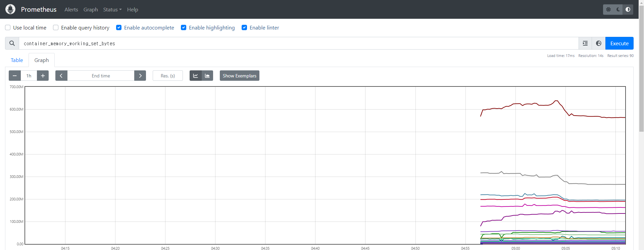Increase time range with plus button
Screen dimensions: 644x250
pyautogui.click(x=43, y=76)
